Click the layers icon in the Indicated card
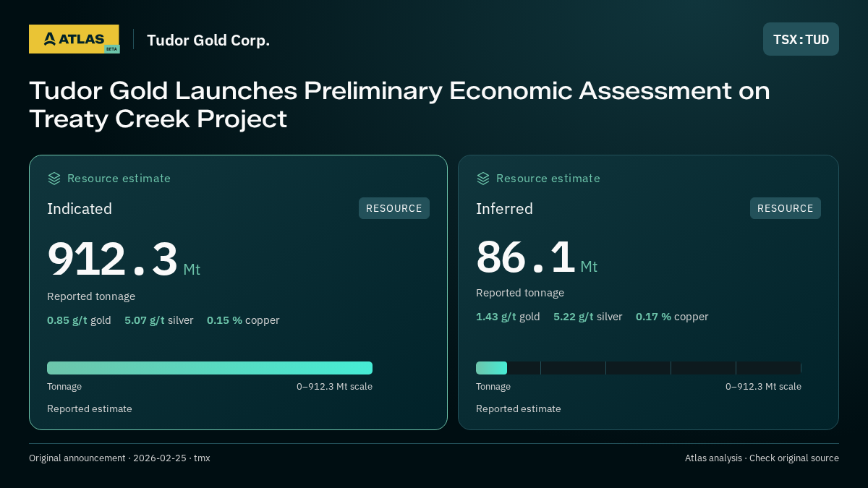Image resolution: width=868 pixels, height=488 pixels. [54, 178]
